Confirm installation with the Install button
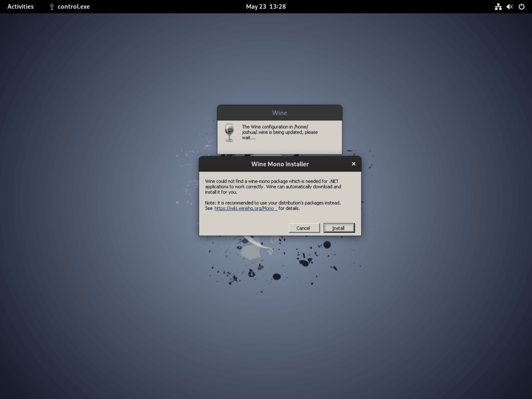532x399 pixels. (x=339, y=228)
